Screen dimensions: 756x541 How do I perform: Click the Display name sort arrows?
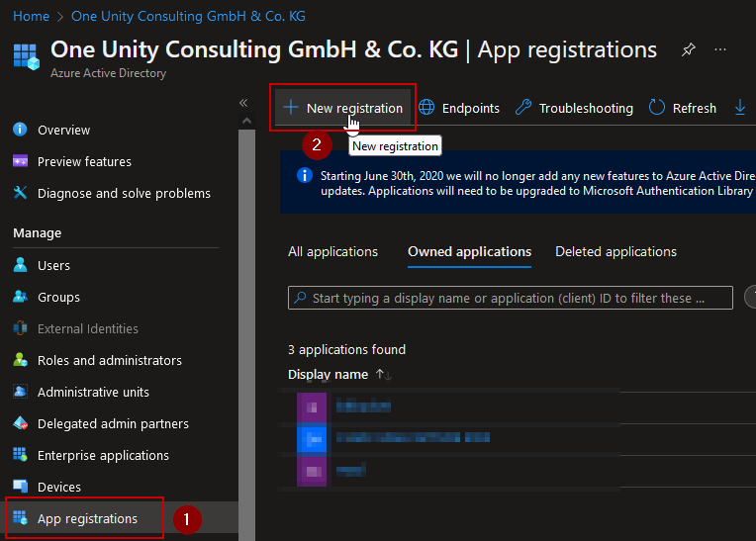pos(383,374)
